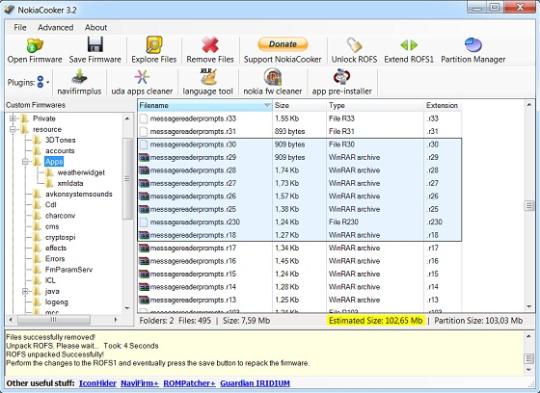Image resolution: width=540 pixels, height=393 pixels.
Task: Collapse the resource folder node
Action: click(13, 130)
